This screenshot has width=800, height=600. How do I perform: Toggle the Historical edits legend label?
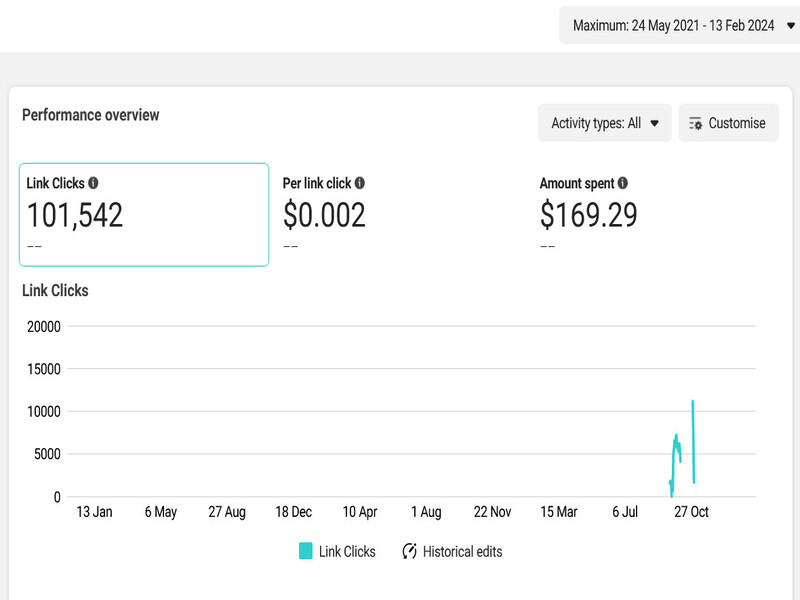pyautogui.click(x=462, y=551)
